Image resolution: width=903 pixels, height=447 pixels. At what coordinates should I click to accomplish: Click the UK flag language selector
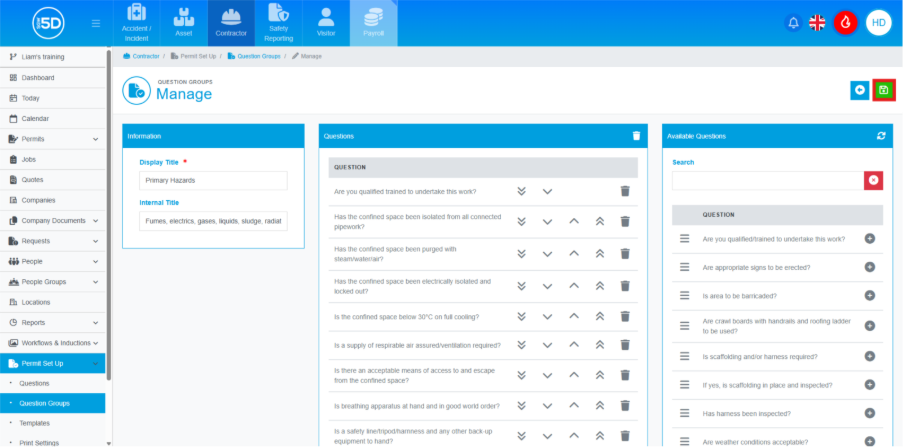coord(817,22)
